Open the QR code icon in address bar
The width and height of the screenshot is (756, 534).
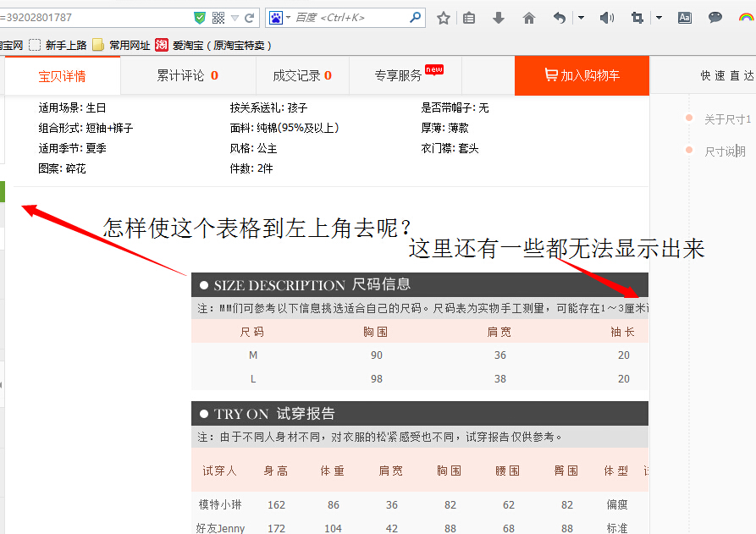coord(218,18)
